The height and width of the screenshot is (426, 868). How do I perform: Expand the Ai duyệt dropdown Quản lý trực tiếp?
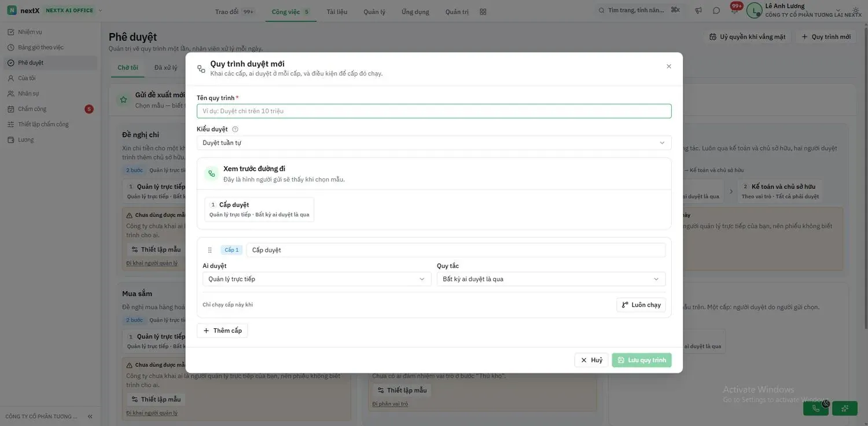[317, 279]
